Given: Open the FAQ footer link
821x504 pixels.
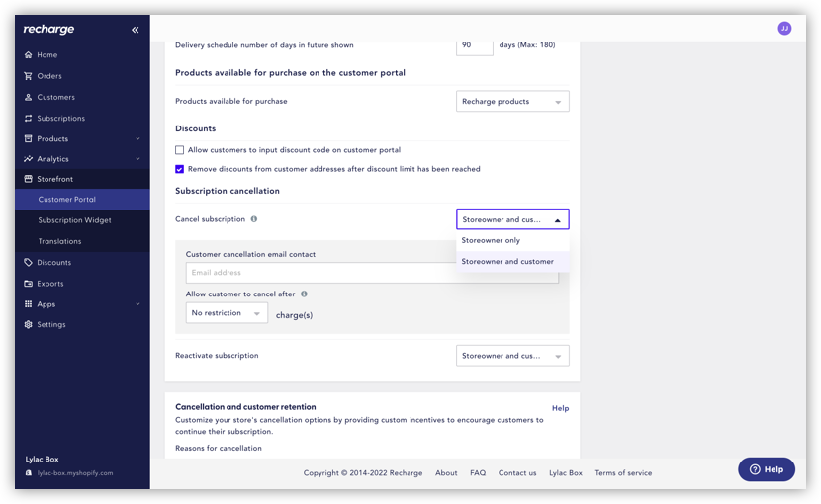Looking at the screenshot, I should click(x=478, y=473).
